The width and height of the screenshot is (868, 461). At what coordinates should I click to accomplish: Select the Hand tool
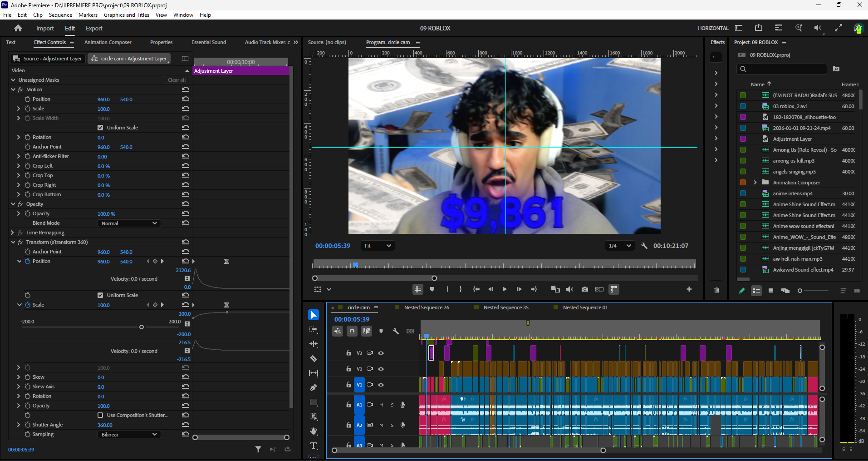coord(314,431)
